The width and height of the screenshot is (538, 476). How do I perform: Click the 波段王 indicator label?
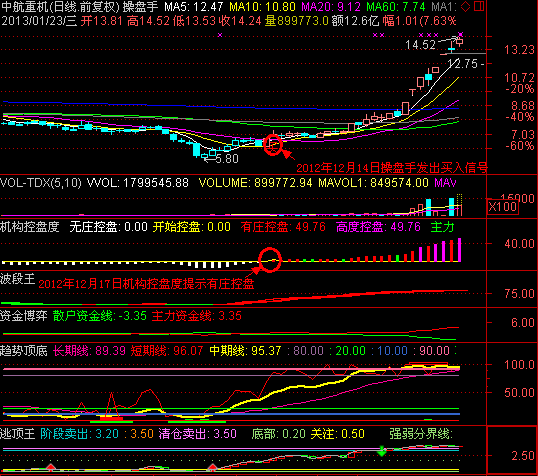pyautogui.click(x=17, y=279)
